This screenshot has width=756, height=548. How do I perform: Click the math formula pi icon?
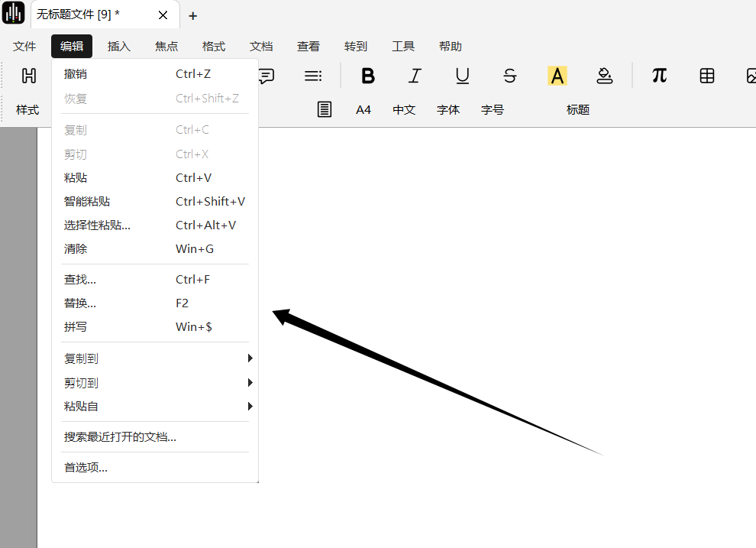pyautogui.click(x=659, y=75)
